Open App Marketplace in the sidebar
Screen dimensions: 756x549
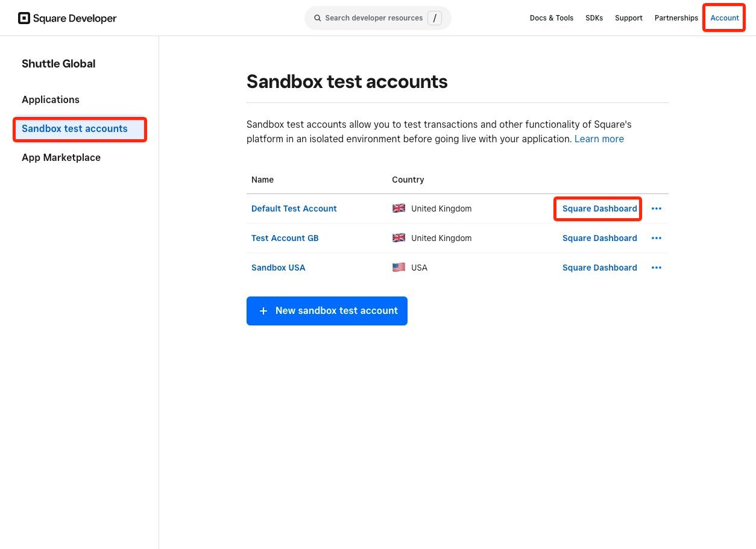(61, 157)
